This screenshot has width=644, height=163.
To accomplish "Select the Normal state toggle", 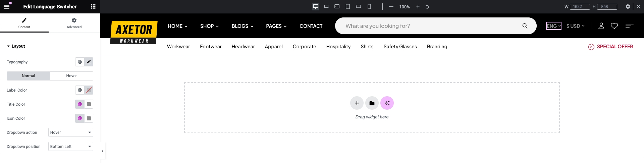I will [29, 76].
